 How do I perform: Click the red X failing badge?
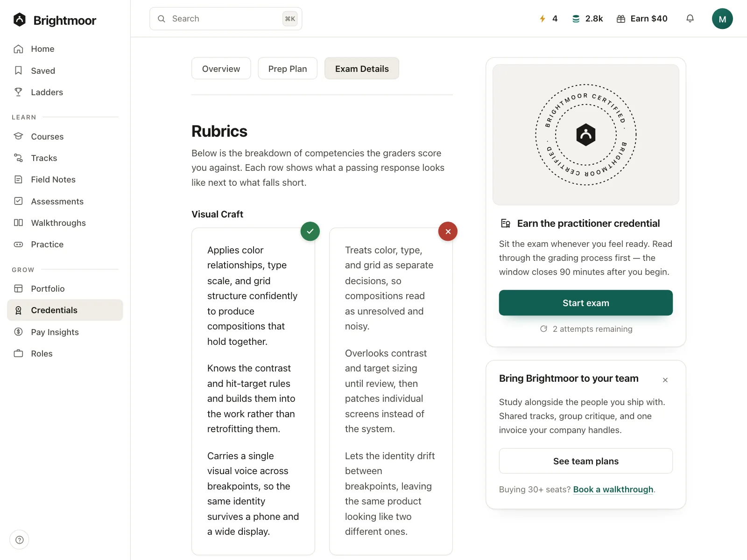(448, 231)
